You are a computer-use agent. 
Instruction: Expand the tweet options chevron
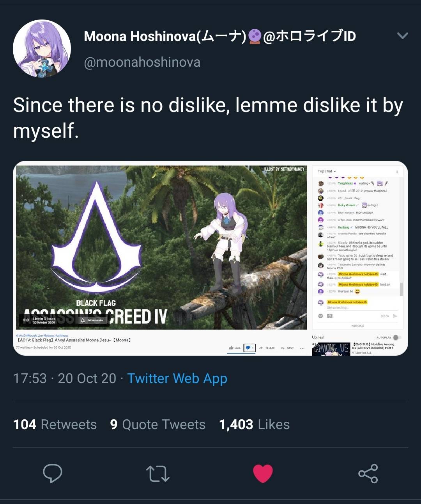click(x=402, y=35)
